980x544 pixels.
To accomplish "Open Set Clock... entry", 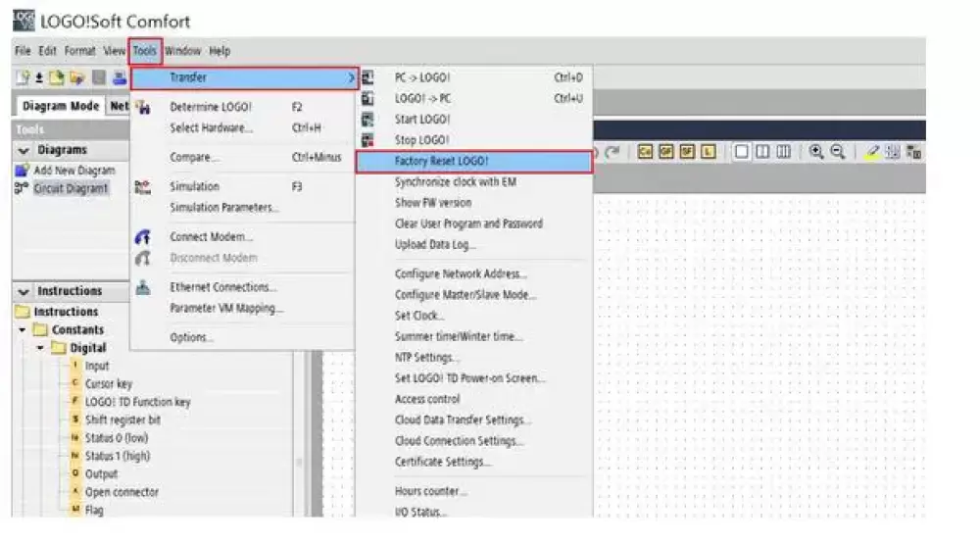I will (x=474, y=316).
